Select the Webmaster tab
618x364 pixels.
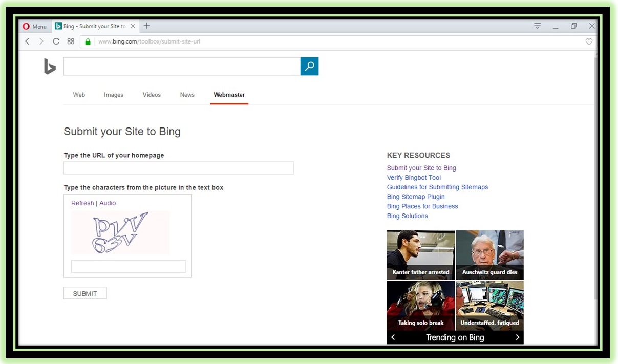(229, 95)
